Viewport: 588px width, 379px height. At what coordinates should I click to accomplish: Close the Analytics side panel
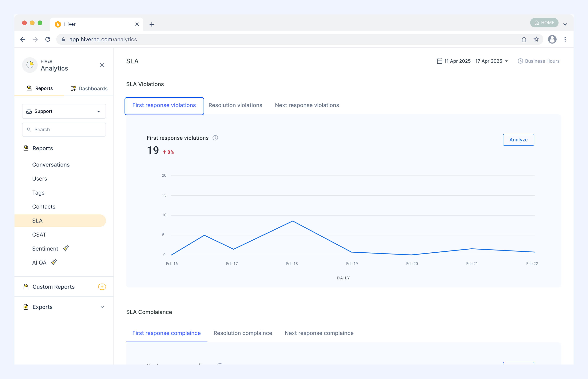102,65
